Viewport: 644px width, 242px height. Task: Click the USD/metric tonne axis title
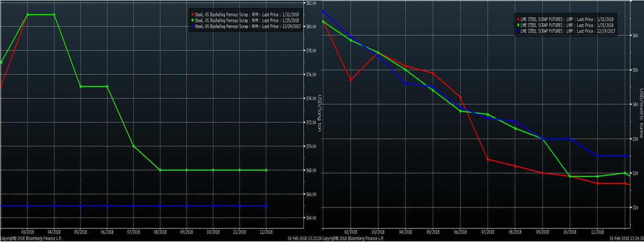coord(641,113)
